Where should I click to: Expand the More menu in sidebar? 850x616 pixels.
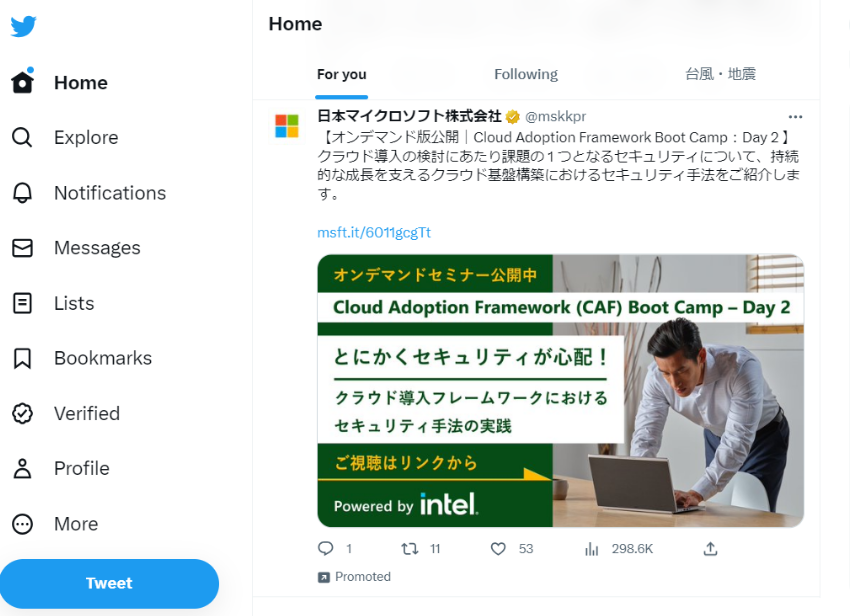(55, 524)
